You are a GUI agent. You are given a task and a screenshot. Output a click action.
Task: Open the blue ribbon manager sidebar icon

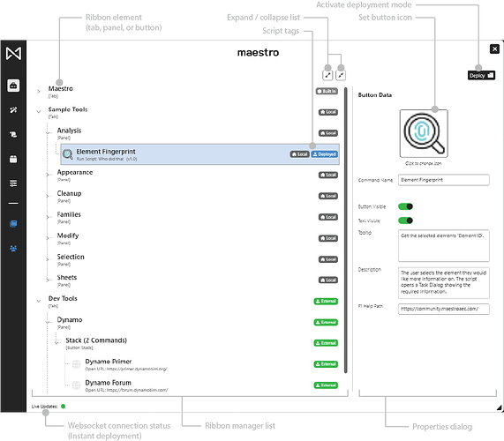pos(13,224)
